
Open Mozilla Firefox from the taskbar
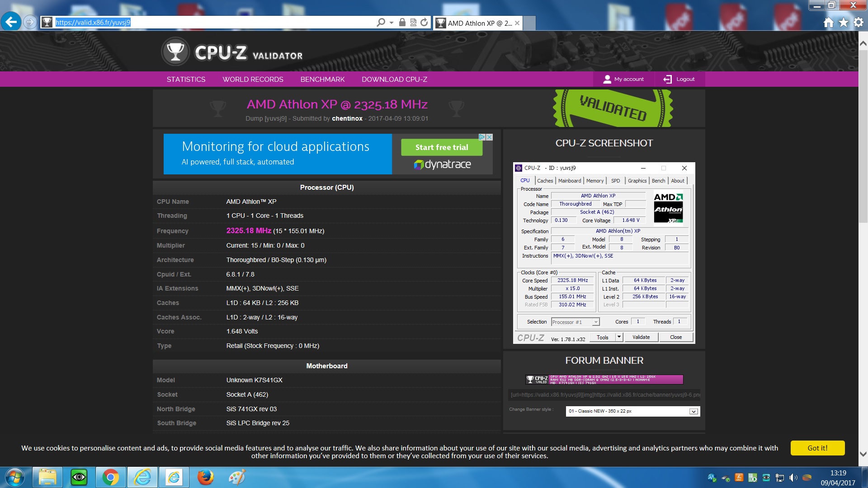(x=205, y=477)
